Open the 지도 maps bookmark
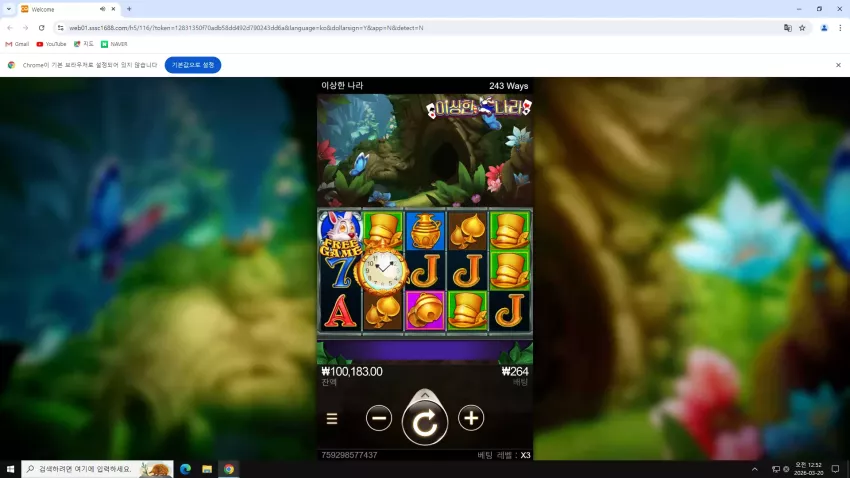 point(83,44)
